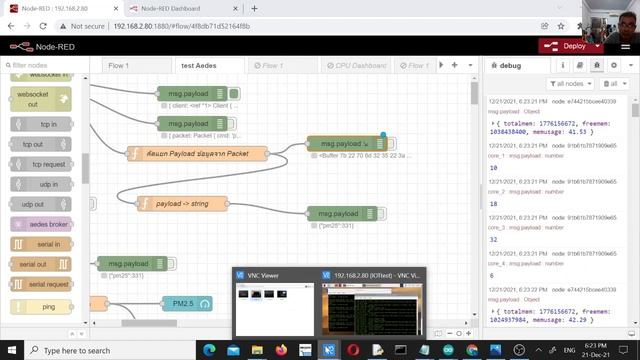Screen dimensions: 640x360
Task: Click the Windows taskbar search box
Action: pyautogui.click(x=110, y=350)
